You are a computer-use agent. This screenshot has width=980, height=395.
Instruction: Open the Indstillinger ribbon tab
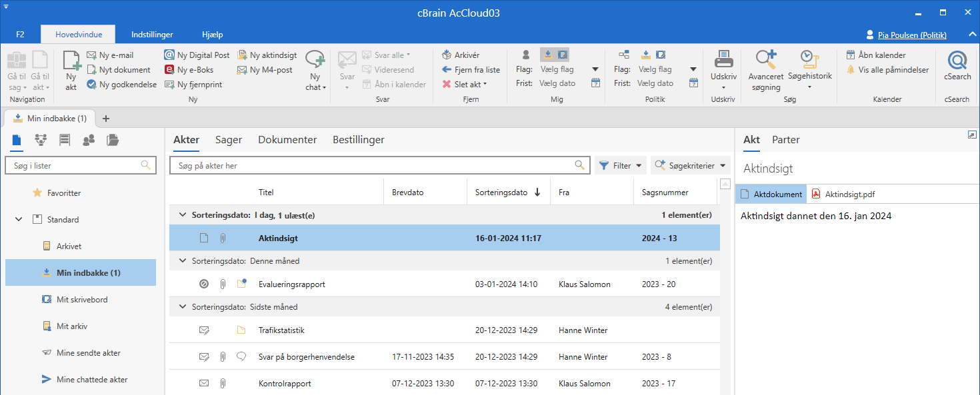tap(152, 35)
